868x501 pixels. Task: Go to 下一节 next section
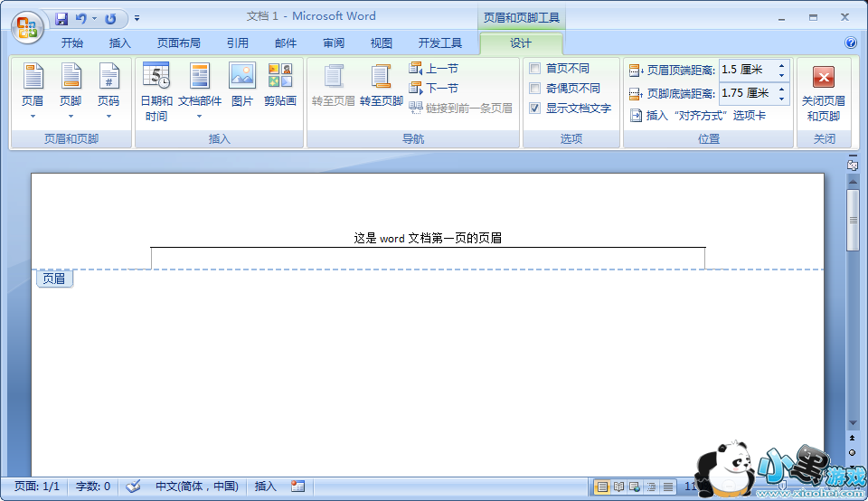coord(433,88)
